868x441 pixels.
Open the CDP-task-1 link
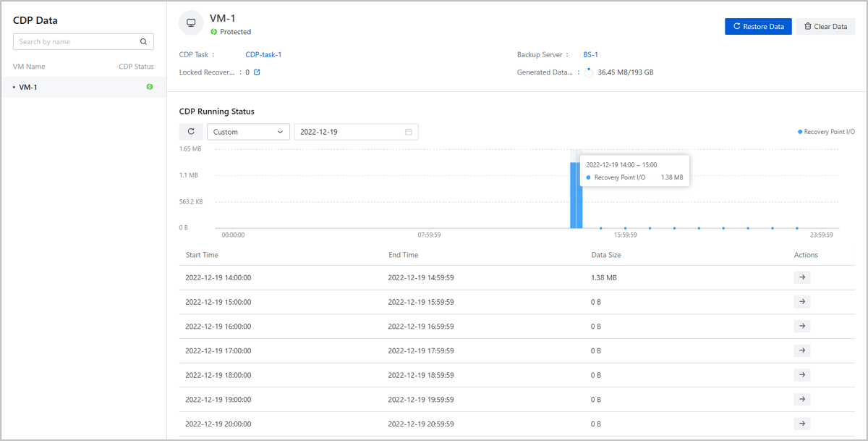coord(263,54)
